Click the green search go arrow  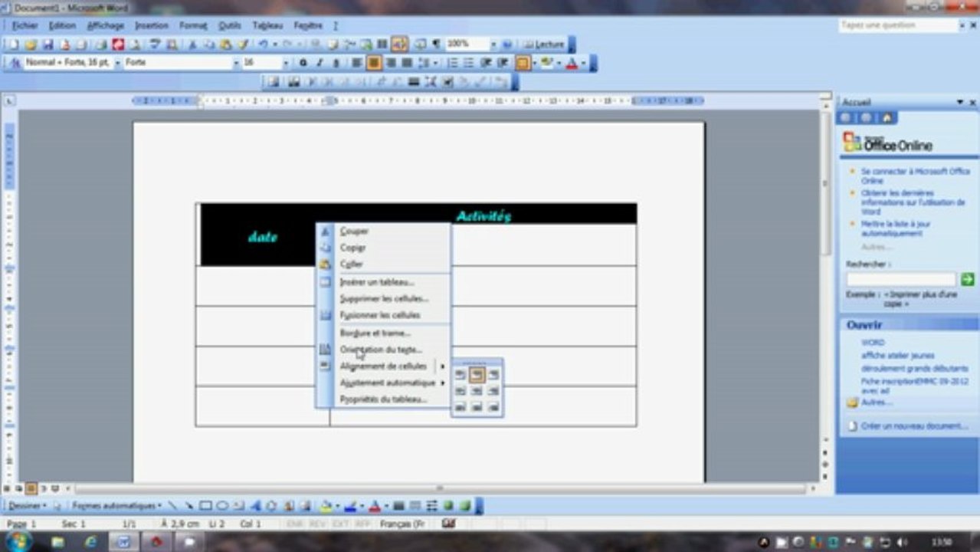967,280
